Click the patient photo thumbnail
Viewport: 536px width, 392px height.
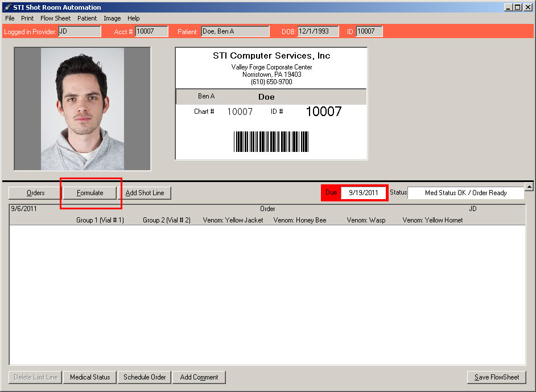click(83, 109)
